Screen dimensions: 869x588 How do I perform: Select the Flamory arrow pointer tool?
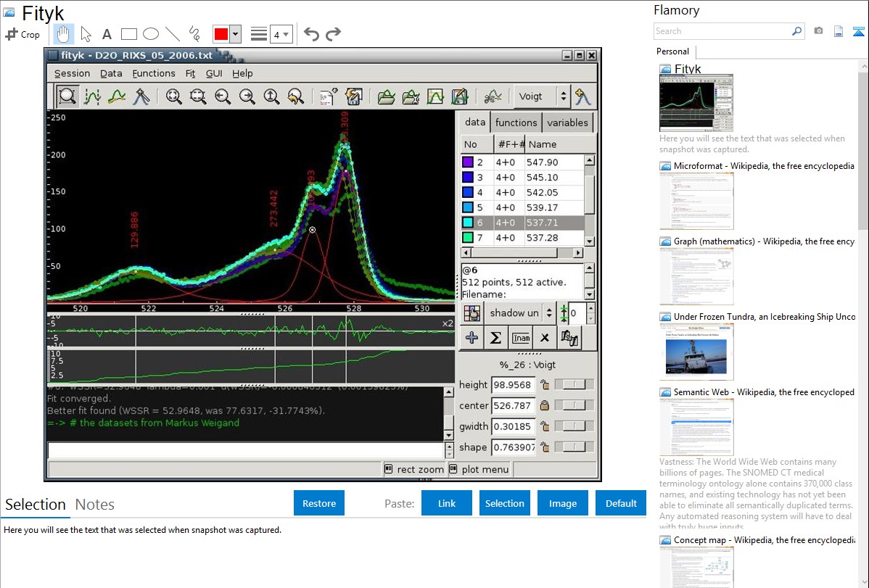click(86, 34)
